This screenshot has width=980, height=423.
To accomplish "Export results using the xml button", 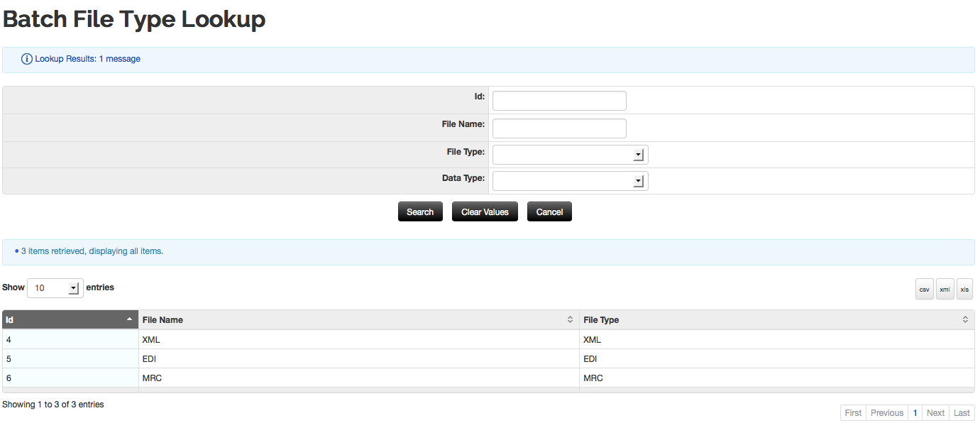I will 945,289.
